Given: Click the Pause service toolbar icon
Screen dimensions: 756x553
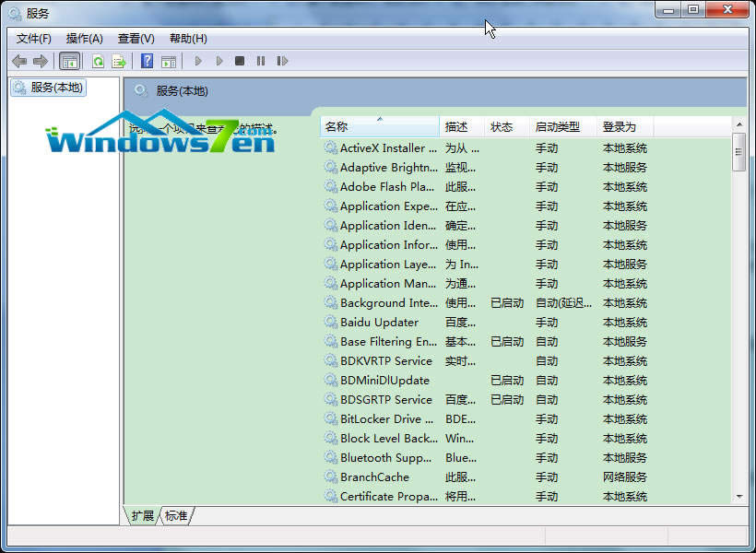Looking at the screenshot, I should tap(261, 61).
